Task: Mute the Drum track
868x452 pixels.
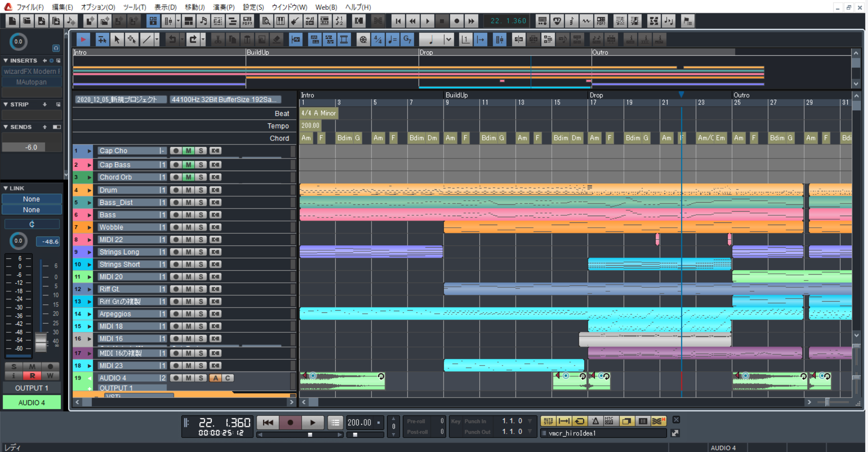Action: [188, 190]
